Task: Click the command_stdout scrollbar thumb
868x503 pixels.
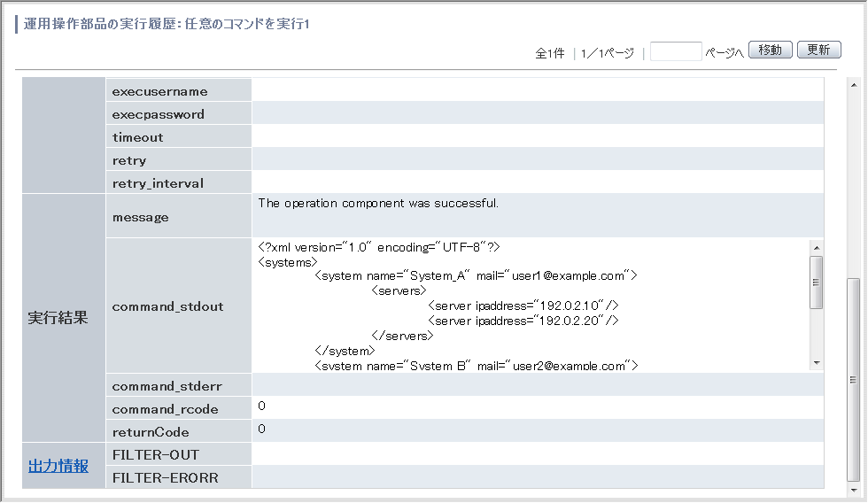Action: [x=816, y=282]
